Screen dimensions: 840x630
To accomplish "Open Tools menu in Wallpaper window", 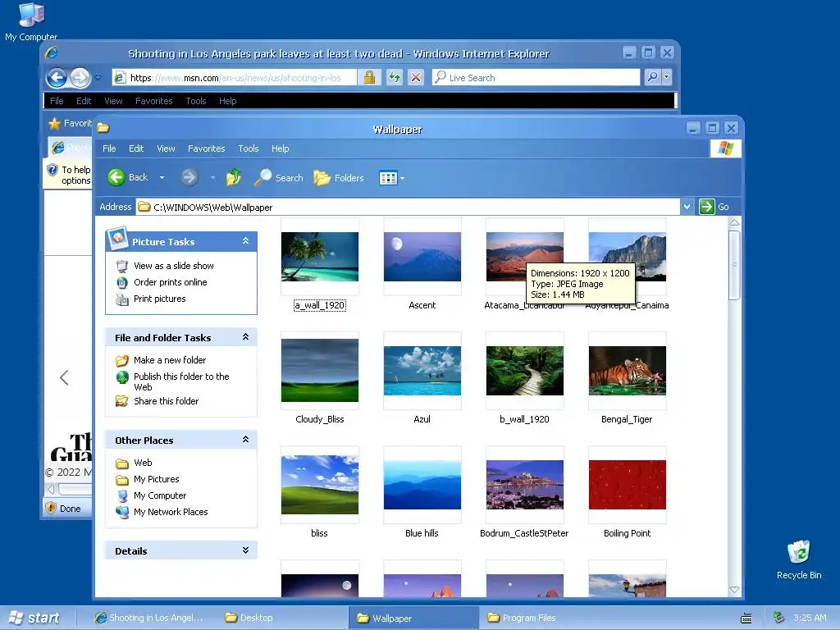I will pyautogui.click(x=249, y=148).
